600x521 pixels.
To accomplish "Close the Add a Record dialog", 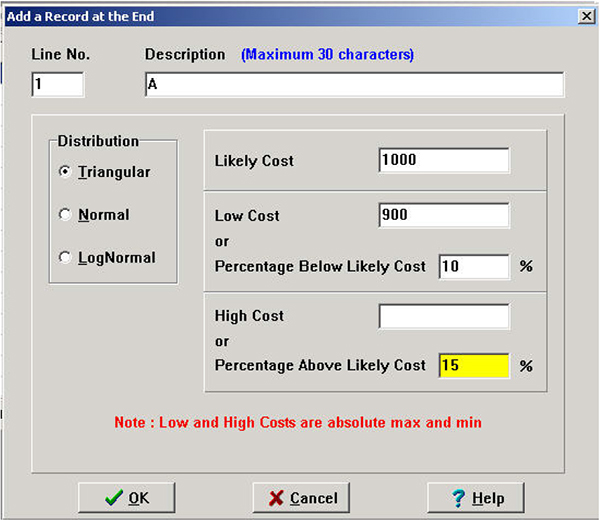I will (586, 16).
